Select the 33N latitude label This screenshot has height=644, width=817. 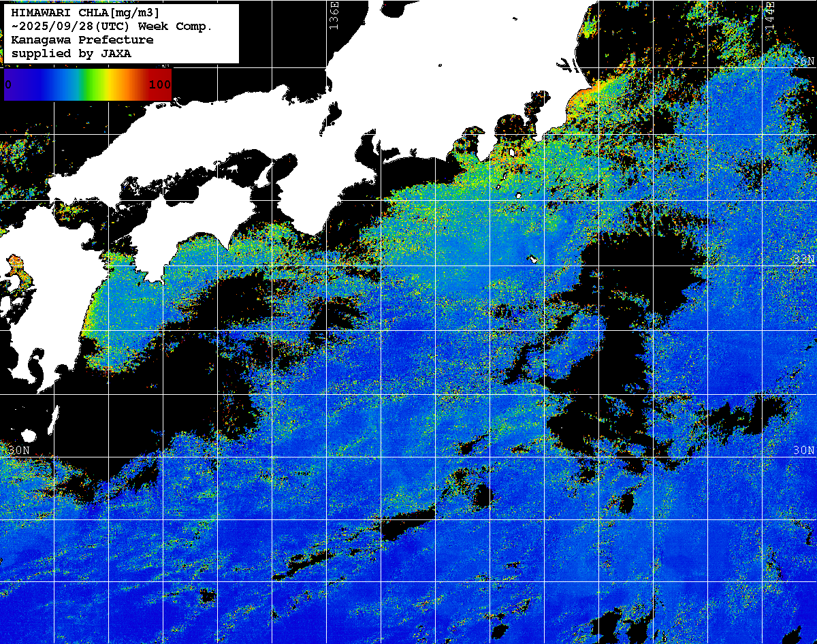[x=803, y=259]
